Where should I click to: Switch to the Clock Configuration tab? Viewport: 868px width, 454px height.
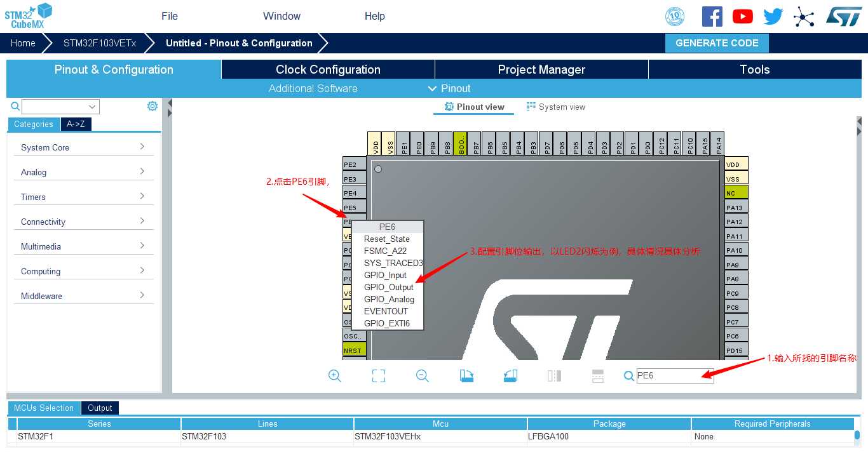[x=328, y=70]
